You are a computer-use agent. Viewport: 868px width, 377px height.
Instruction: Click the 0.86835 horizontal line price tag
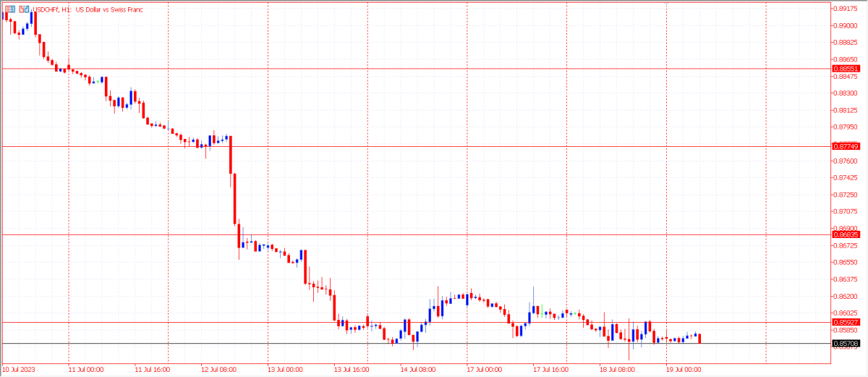click(x=846, y=234)
